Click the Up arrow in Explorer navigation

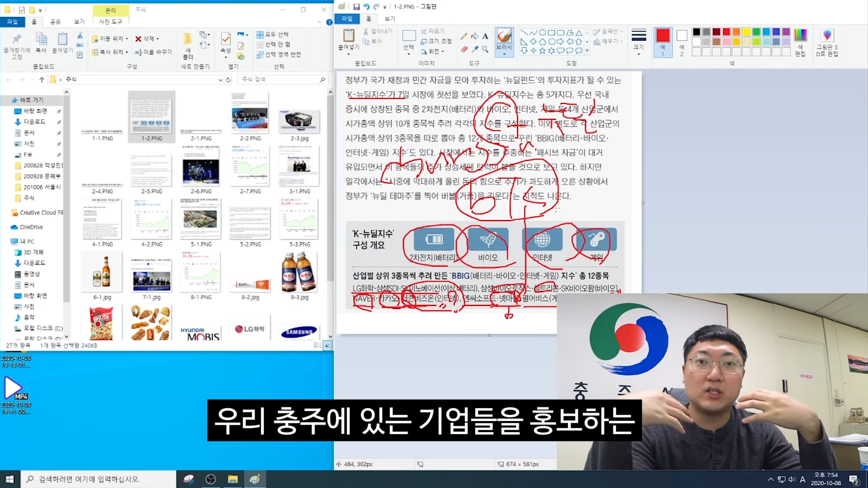[x=42, y=80]
